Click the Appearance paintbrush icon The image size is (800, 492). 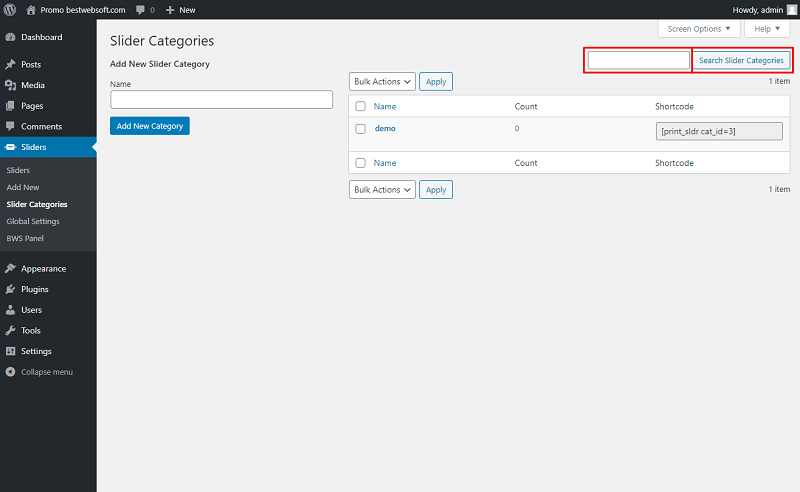tap(10, 268)
